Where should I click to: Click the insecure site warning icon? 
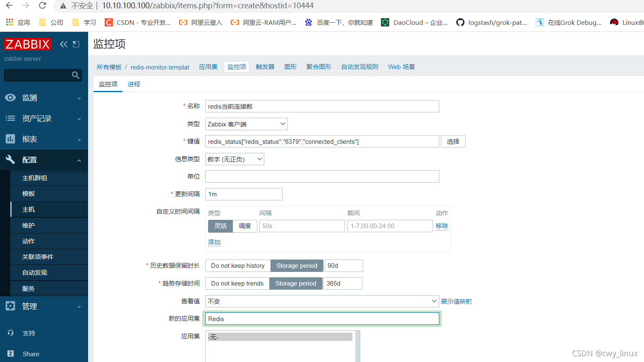click(63, 6)
